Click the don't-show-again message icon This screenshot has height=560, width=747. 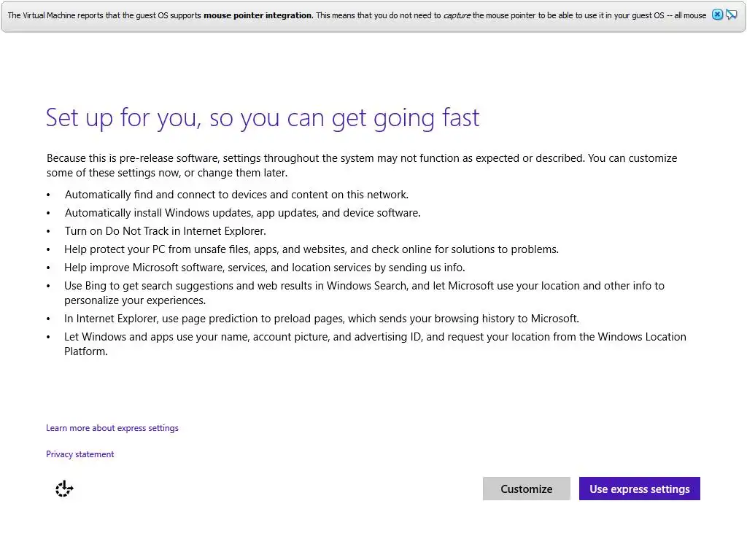[732, 15]
